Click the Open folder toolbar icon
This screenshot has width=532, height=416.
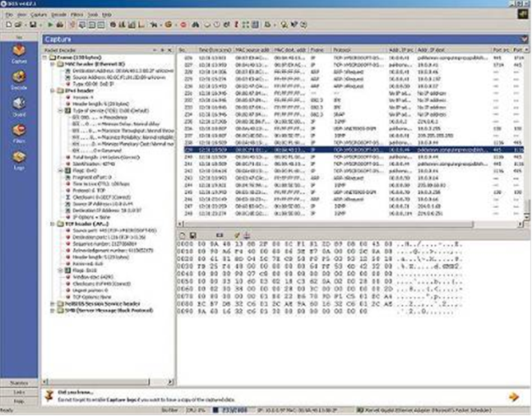(18, 25)
